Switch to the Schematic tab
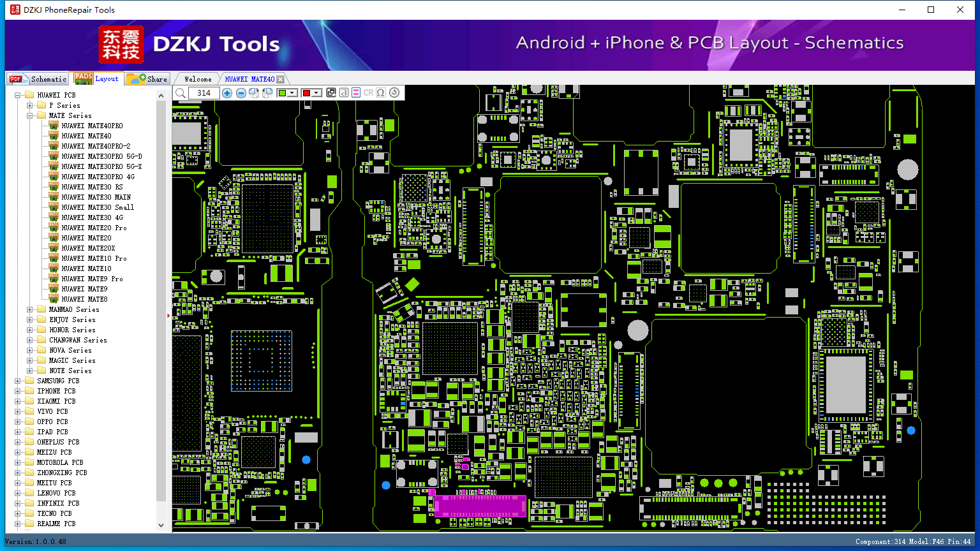Image resolution: width=980 pixels, height=551 pixels. pyautogui.click(x=38, y=79)
